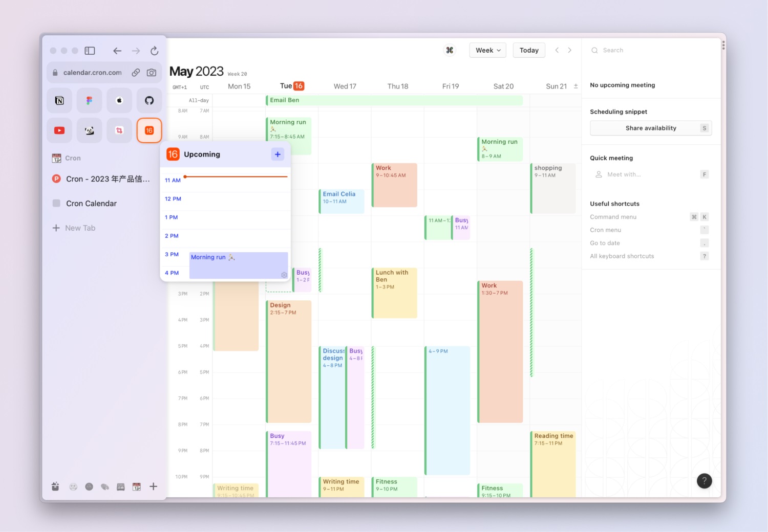Open the Apple favorite tile

(x=119, y=100)
